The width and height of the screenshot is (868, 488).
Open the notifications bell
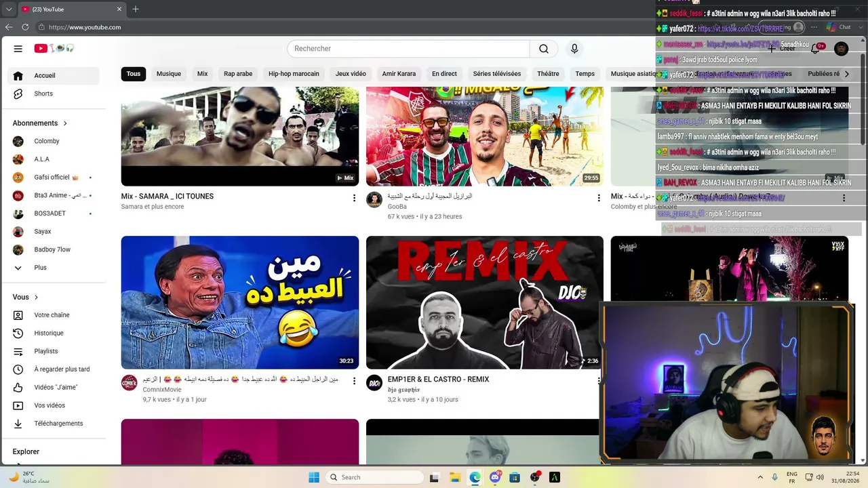[816, 49]
